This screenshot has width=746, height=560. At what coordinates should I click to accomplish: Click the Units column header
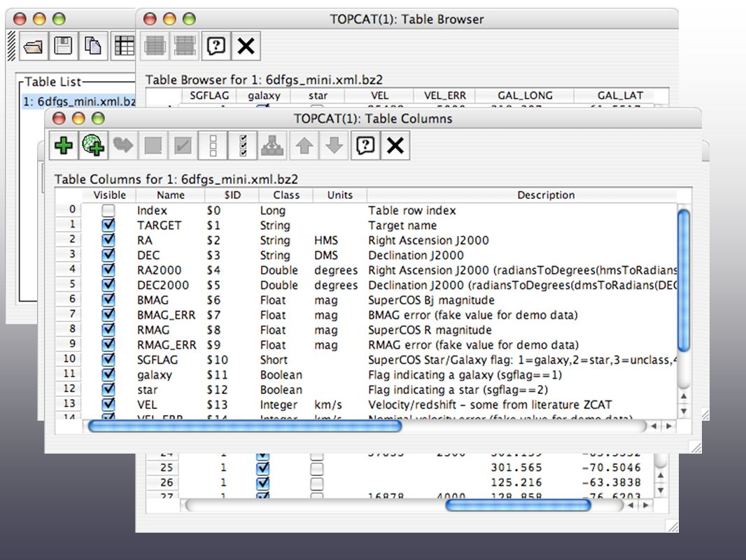click(x=339, y=195)
